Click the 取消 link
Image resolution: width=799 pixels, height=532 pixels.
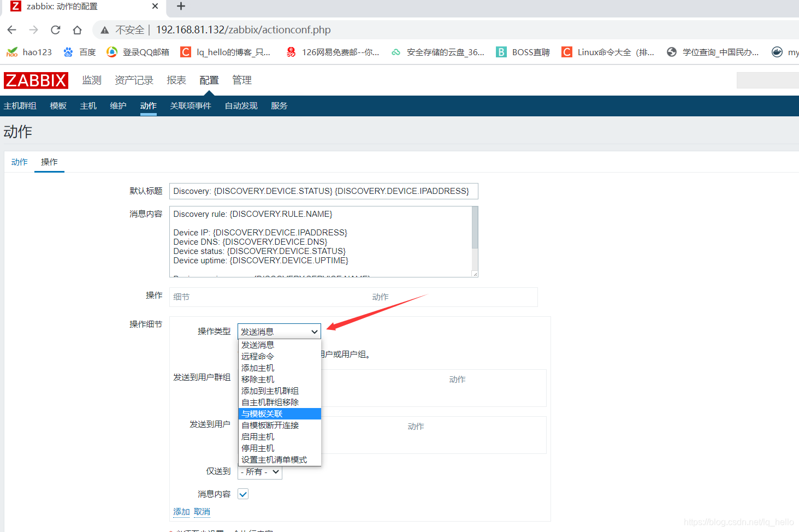click(x=202, y=512)
